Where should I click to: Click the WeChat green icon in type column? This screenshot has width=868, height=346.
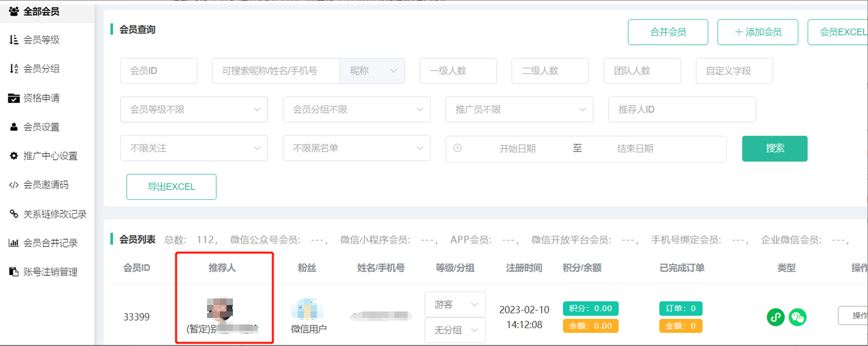(797, 317)
